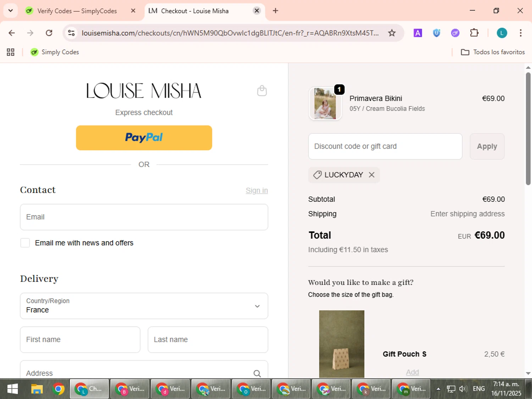Open Todos los favoritos folder

coord(493,52)
